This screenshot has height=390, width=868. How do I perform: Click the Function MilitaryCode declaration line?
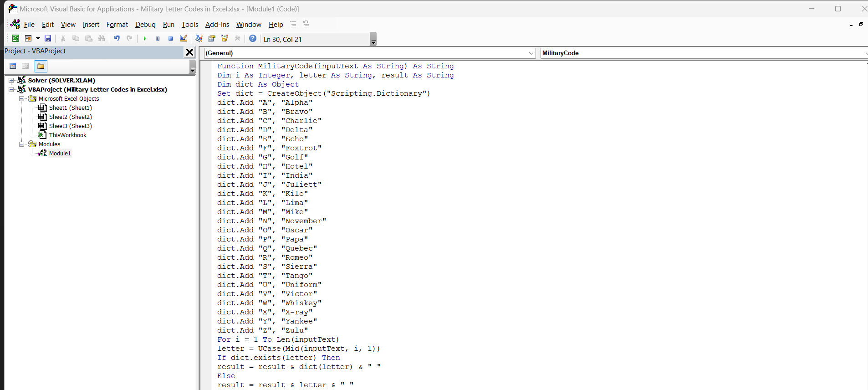click(336, 66)
